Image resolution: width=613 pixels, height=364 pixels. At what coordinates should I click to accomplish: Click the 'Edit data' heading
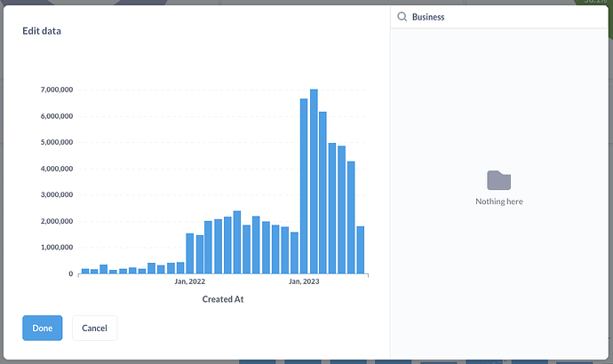click(x=42, y=31)
